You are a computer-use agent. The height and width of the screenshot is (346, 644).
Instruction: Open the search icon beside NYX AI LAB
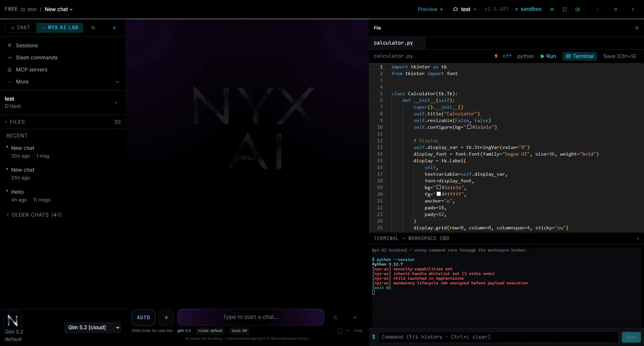point(93,28)
